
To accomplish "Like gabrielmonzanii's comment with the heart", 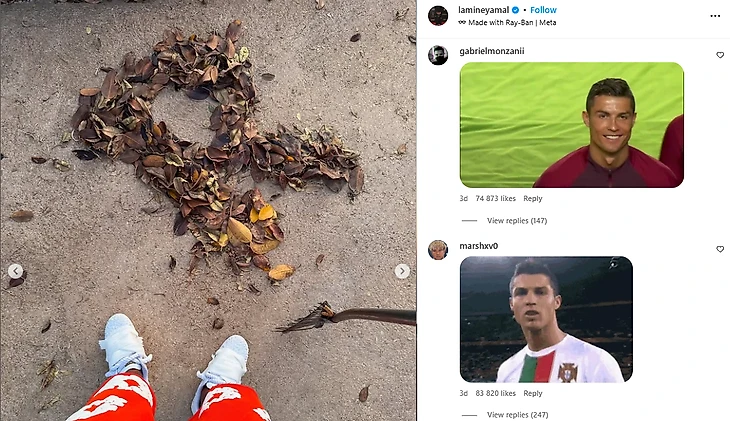I will 720,55.
